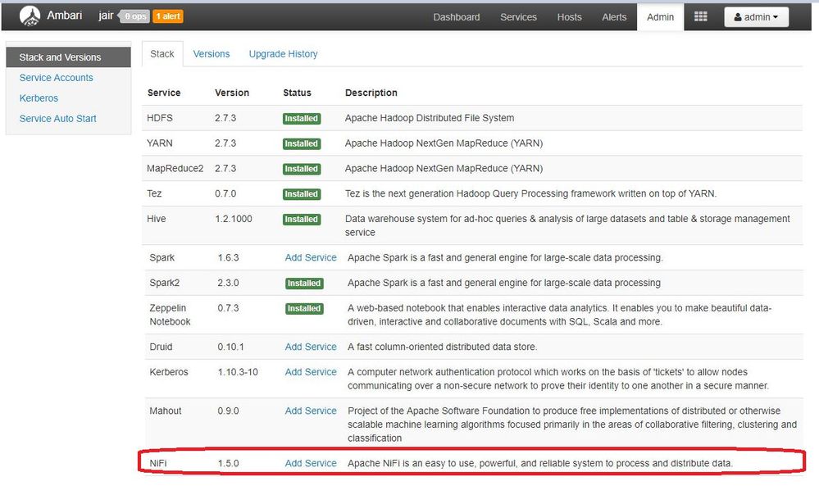Viewport: 819px width, 504px height.
Task: Click the Mahout service name
Action: [165, 411]
